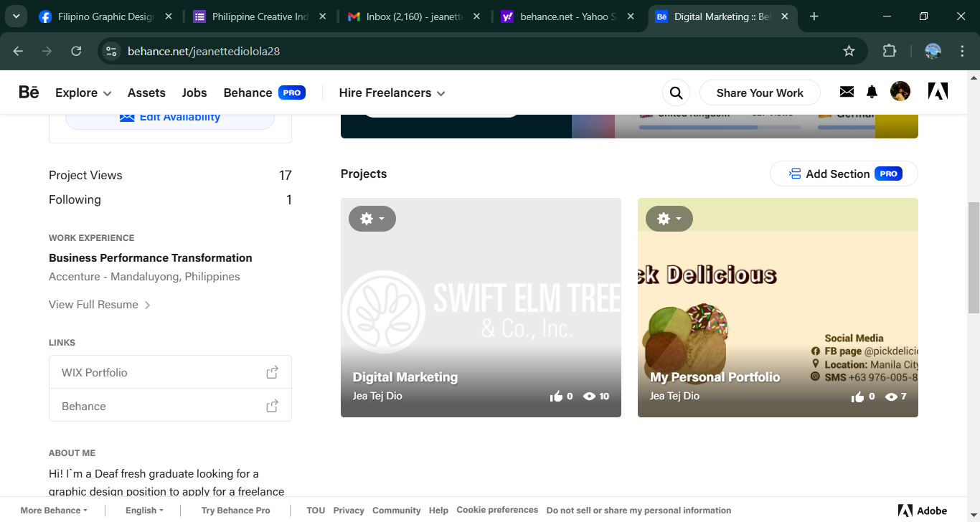Open gear settings dropdown on Digital Marketing

372,219
